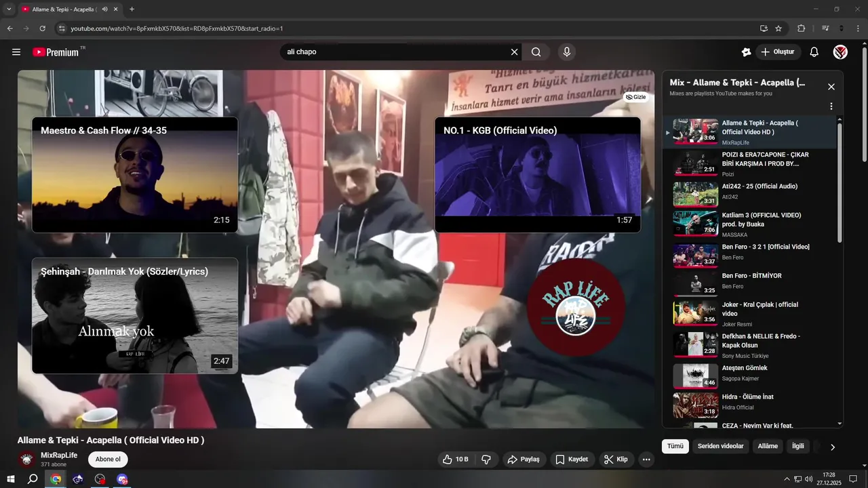Click the search field containing ali chapo
868x488 pixels.
(x=395, y=52)
